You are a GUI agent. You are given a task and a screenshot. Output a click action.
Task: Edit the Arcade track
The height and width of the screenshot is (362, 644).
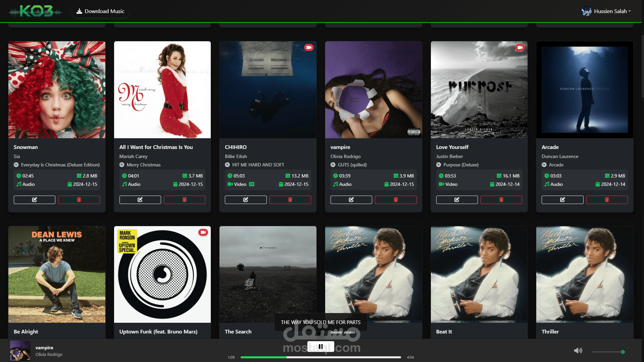click(x=562, y=200)
